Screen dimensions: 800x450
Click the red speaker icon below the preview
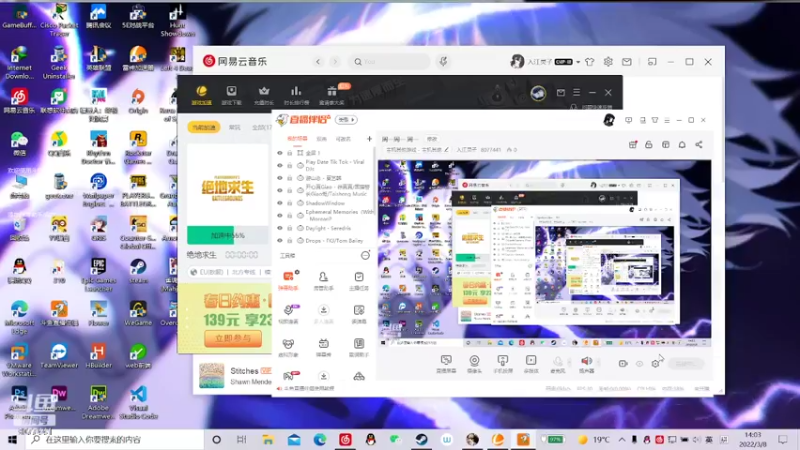click(586, 362)
